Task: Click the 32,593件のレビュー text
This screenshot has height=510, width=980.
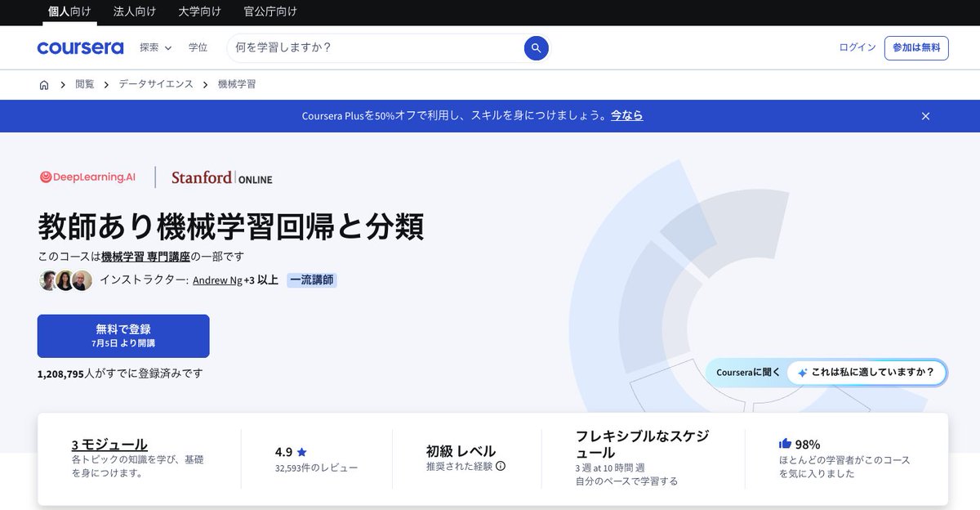Action: coord(316,468)
